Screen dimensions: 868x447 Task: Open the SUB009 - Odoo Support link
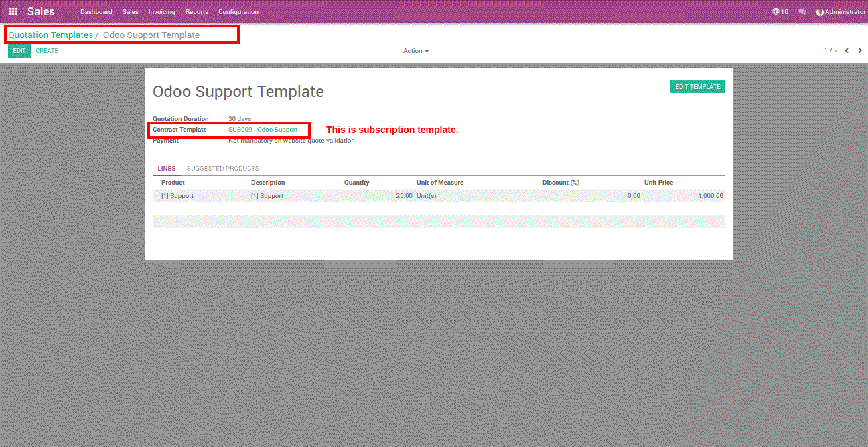263,130
